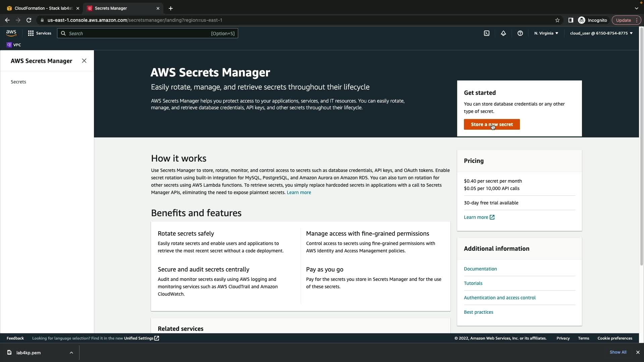
Task: Switch to the CloudFormation browser tab
Action: coord(43,8)
